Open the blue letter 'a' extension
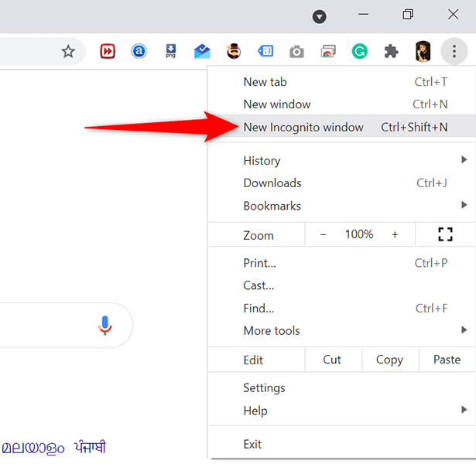Viewport: 476px width, 464px height. (139, 51)
